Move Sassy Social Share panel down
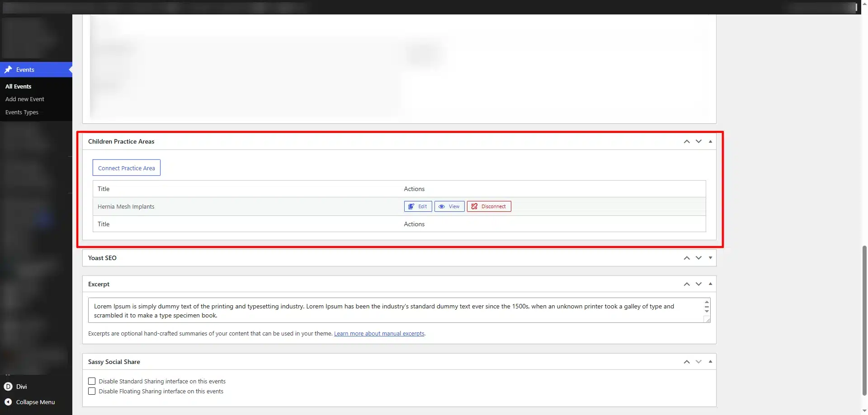Screen dimensions: 868x415 [698, 362]
